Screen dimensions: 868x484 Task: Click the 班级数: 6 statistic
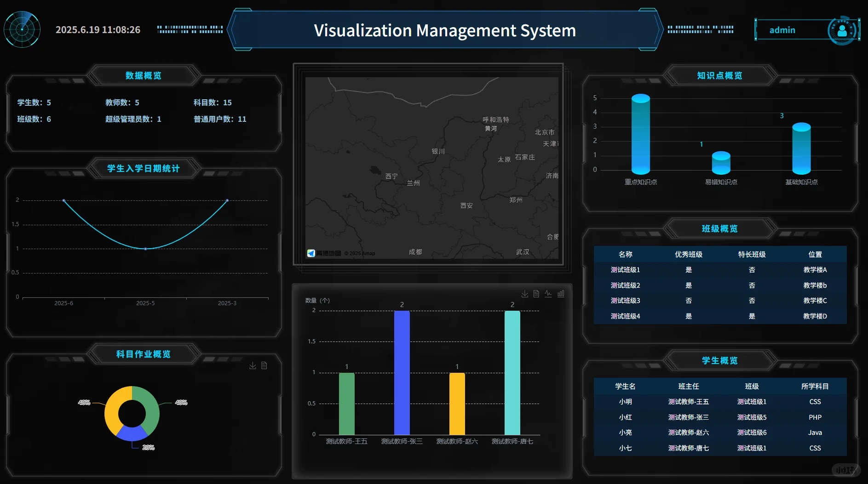34,119
